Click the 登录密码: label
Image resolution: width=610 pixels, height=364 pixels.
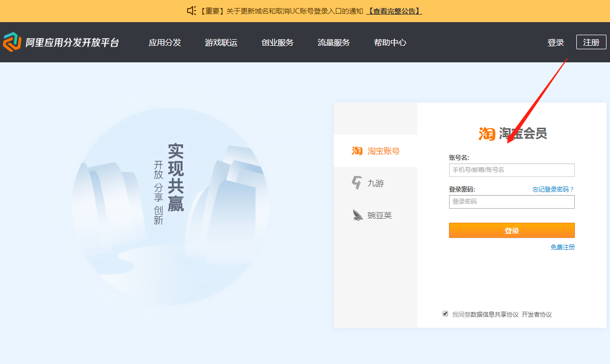(x=462, y=190)
